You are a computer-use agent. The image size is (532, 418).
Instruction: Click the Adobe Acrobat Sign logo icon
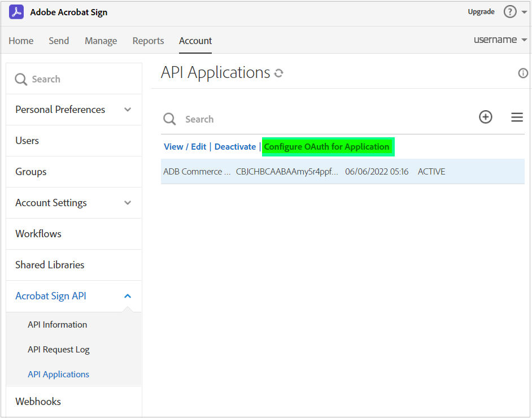coord(16,12)
